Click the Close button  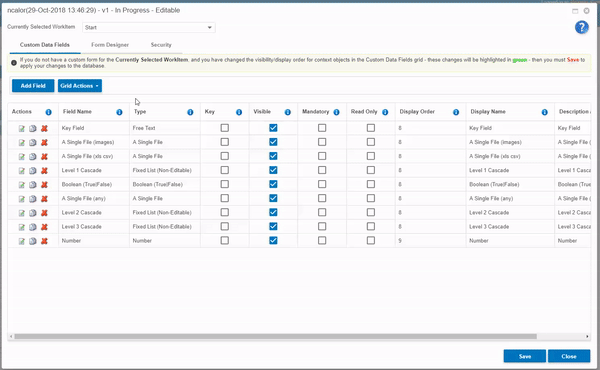569,356
